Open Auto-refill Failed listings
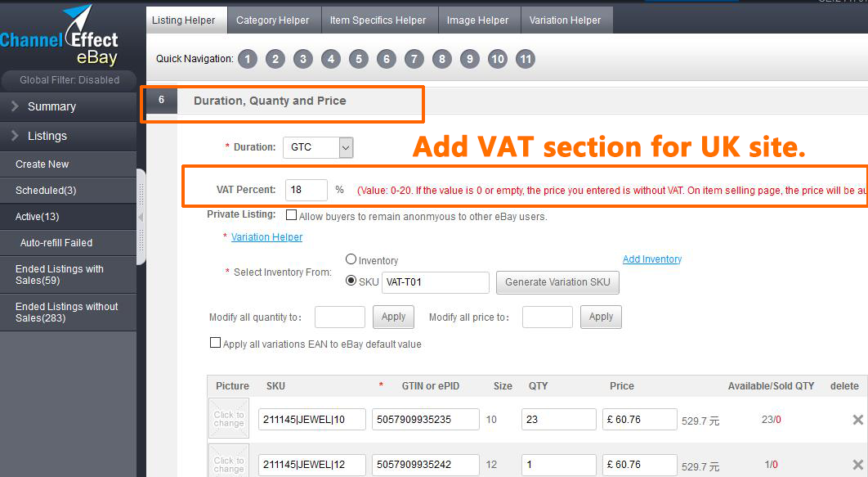This screenshot has height=477, width=868. tap(68, 243)
